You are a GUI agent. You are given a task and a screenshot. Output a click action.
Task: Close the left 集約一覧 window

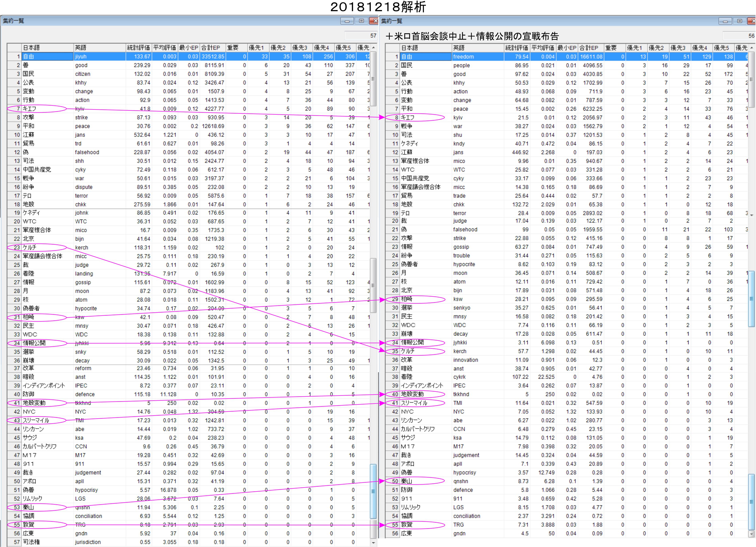pyautogui.click(x=374, y=21)
